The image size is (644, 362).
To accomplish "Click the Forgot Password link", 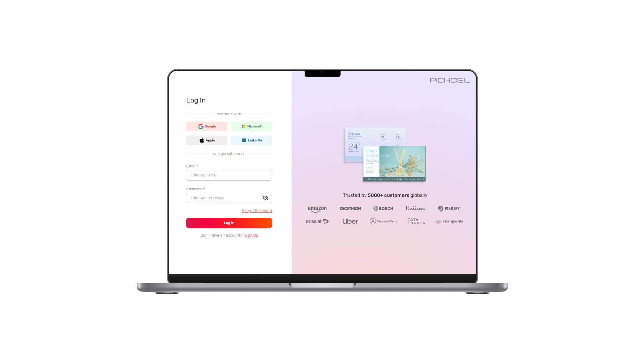I will 257,210.
